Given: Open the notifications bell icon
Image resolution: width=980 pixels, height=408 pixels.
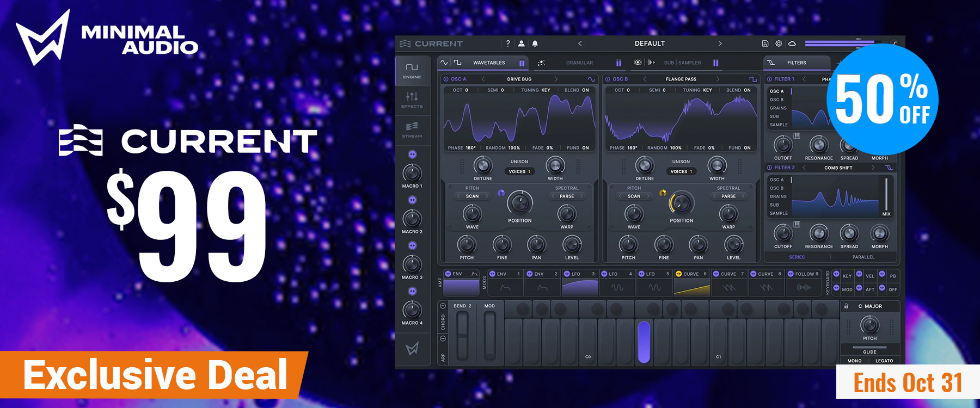Looking at the screenshot, I should click(535, 44).
